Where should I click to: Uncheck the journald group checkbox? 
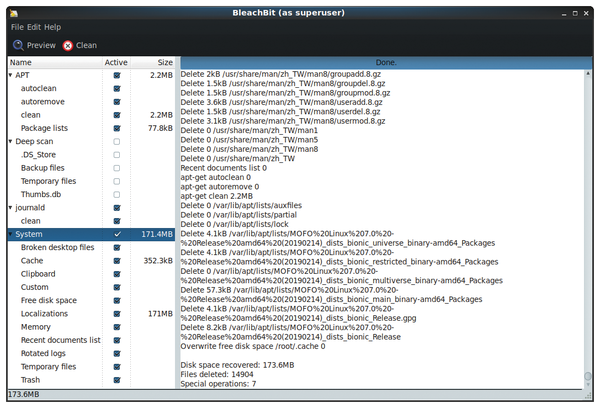(117, 208)
